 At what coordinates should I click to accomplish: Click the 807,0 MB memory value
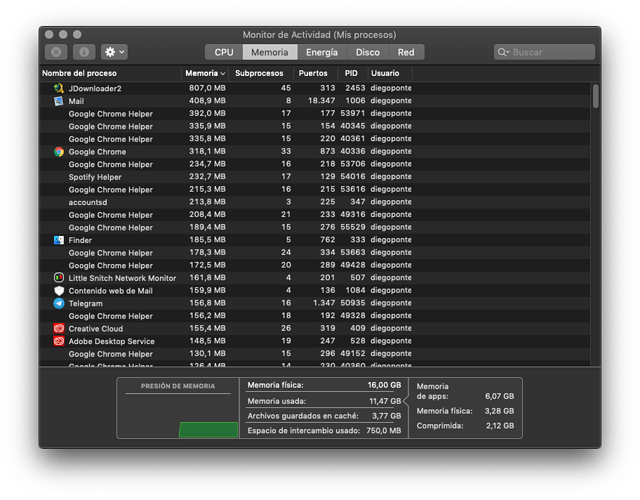point(207,88)
